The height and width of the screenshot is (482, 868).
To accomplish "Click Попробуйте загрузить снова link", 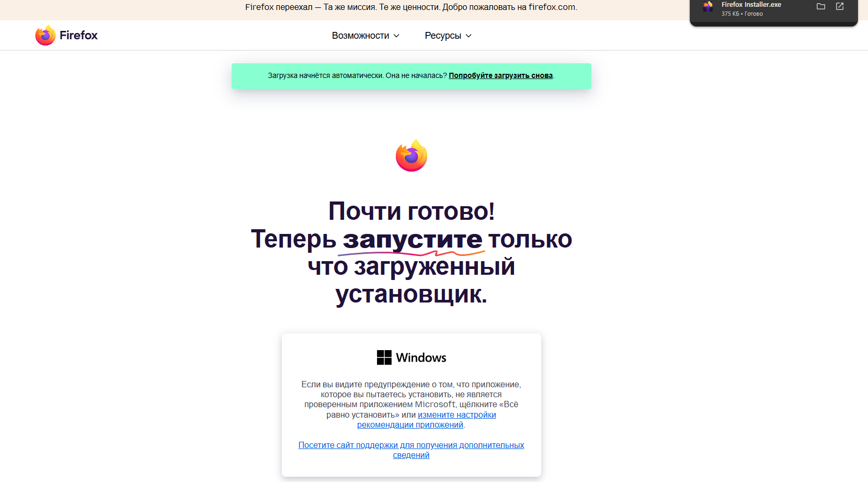I will pos(500,75).
